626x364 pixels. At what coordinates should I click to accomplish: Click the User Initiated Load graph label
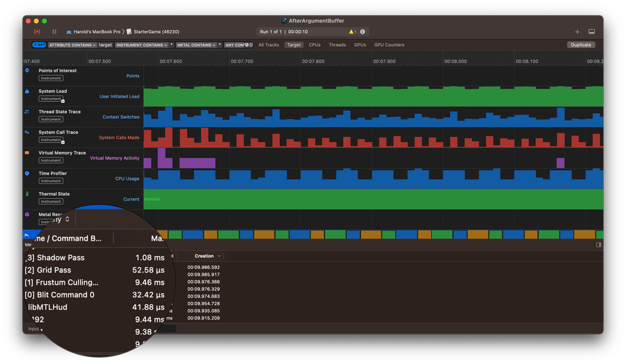120,96
